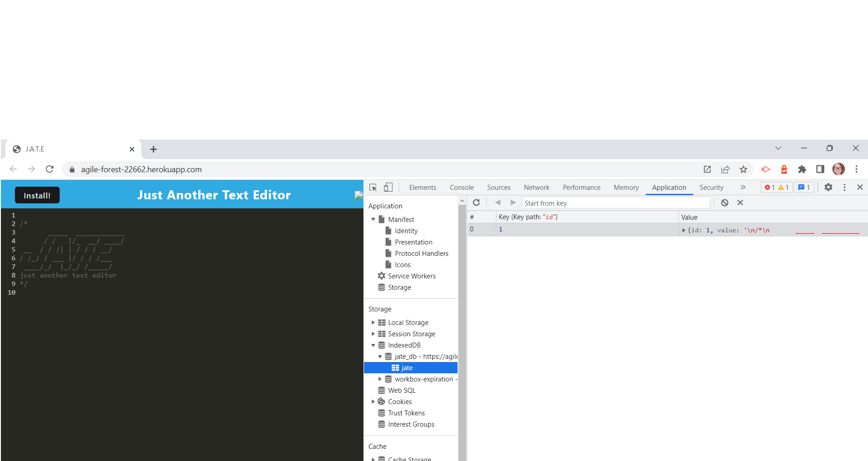This screenshot has width=868, height=461.
Task: Open Service Workers settings entry
Action: tap(411, 276)
